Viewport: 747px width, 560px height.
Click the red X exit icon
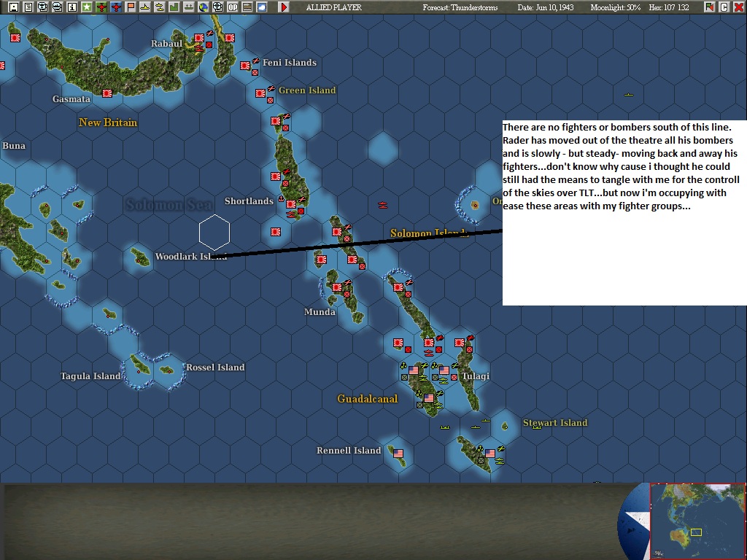738,7
